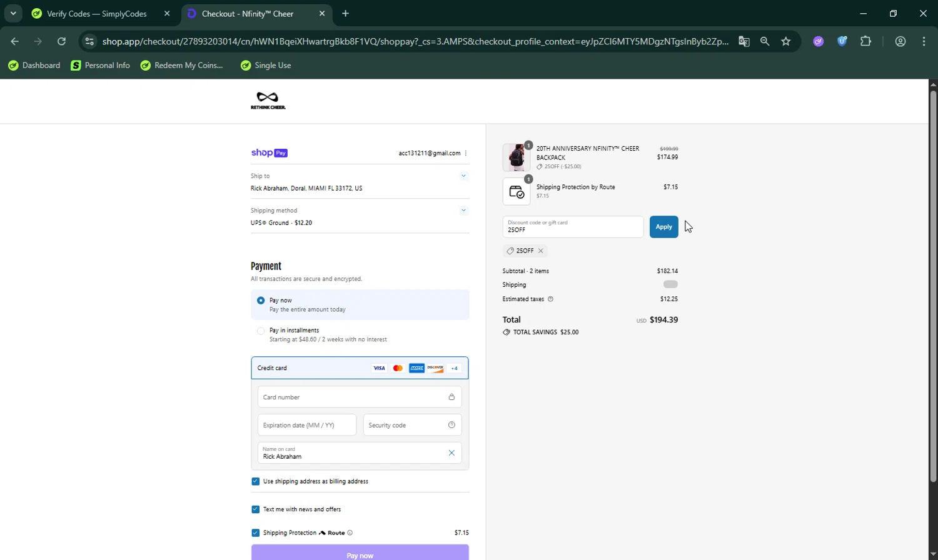Viewport: 938px width, 560px height.
Task: Click the Discover card icon
Action: 435,368
